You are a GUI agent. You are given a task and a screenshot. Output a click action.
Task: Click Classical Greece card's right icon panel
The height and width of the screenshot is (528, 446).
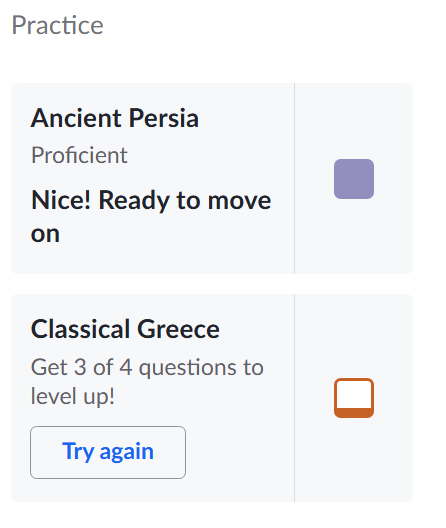coord(354,398)
